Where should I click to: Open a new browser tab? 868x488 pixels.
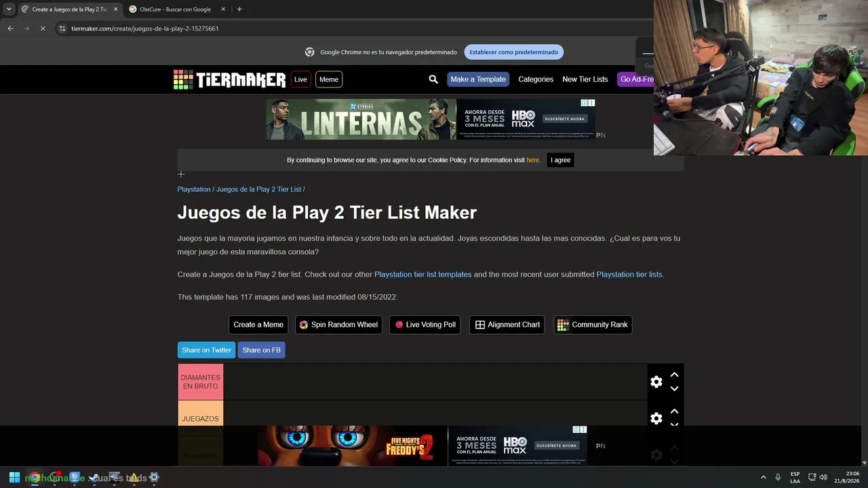pos(239,9)
